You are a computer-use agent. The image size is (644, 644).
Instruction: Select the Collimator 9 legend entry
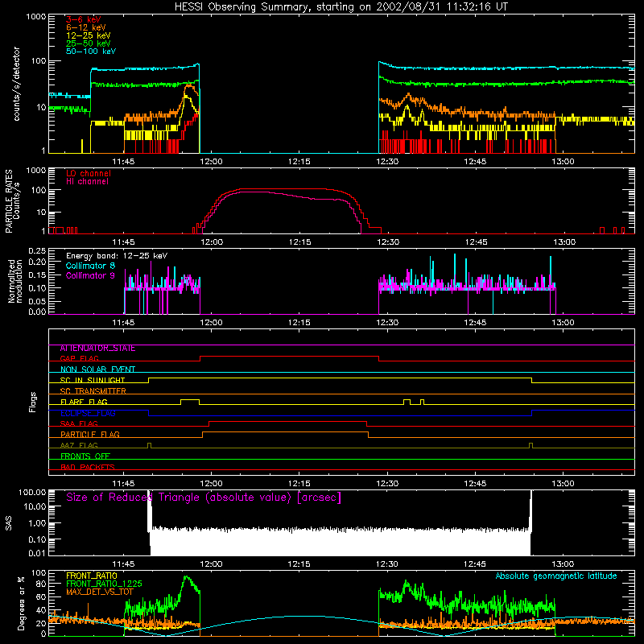(x=90, y=275)
